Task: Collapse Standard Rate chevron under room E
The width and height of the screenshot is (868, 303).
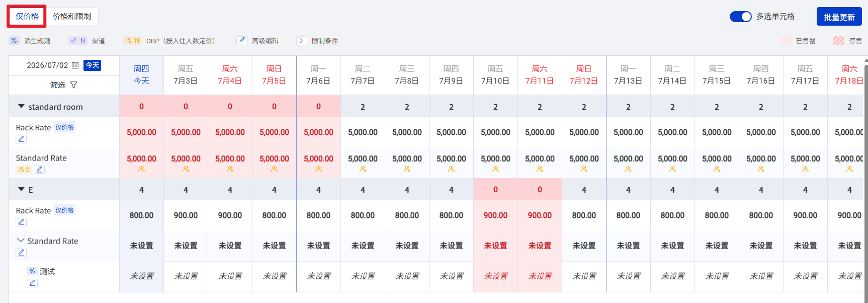Action: coord(21,241)
